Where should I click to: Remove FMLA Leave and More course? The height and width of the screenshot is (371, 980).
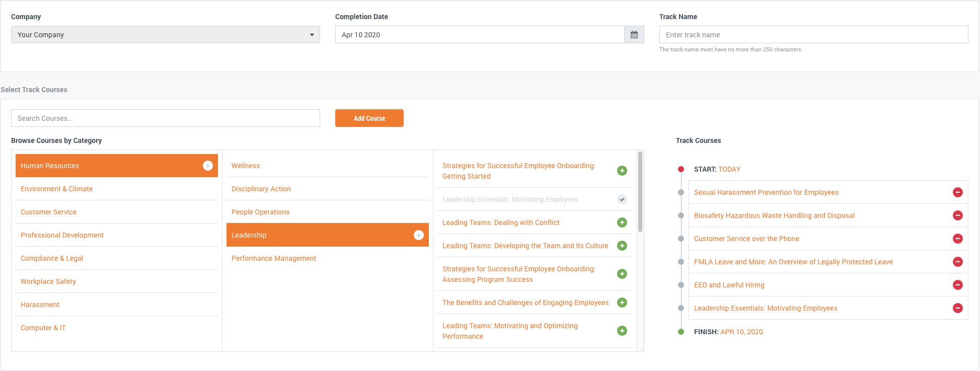click(x=957, y=262)
